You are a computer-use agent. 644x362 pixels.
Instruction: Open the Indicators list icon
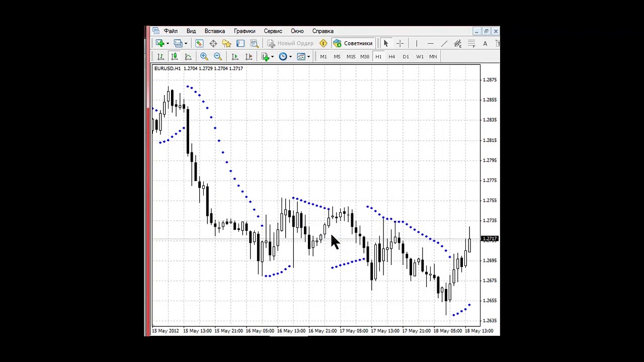tap(265, 57)
